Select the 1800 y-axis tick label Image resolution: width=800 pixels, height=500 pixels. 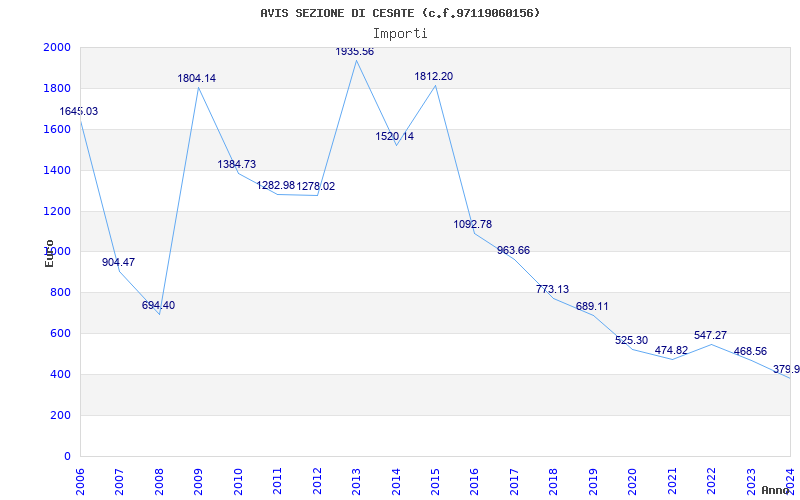point(57,88)
